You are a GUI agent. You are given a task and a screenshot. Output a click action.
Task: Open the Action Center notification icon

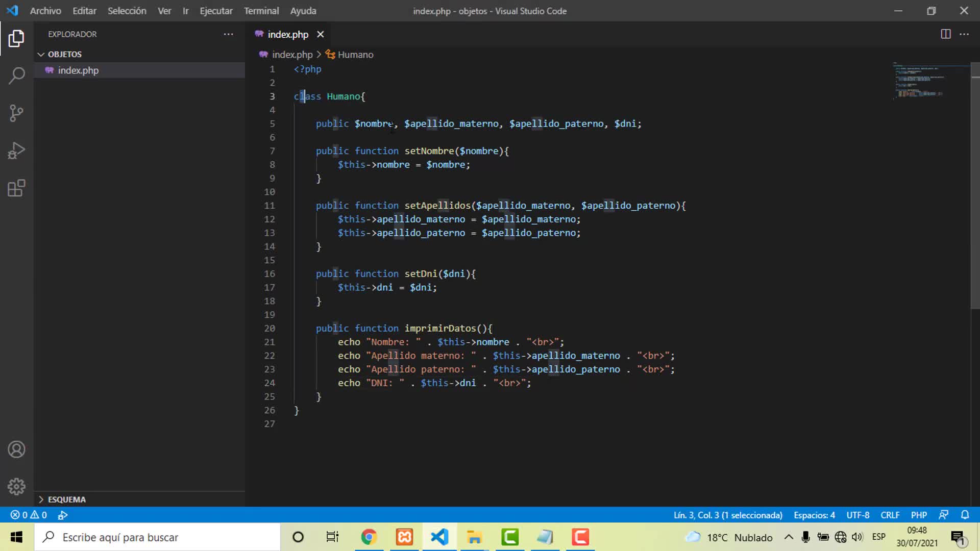[x=958, y=538]
